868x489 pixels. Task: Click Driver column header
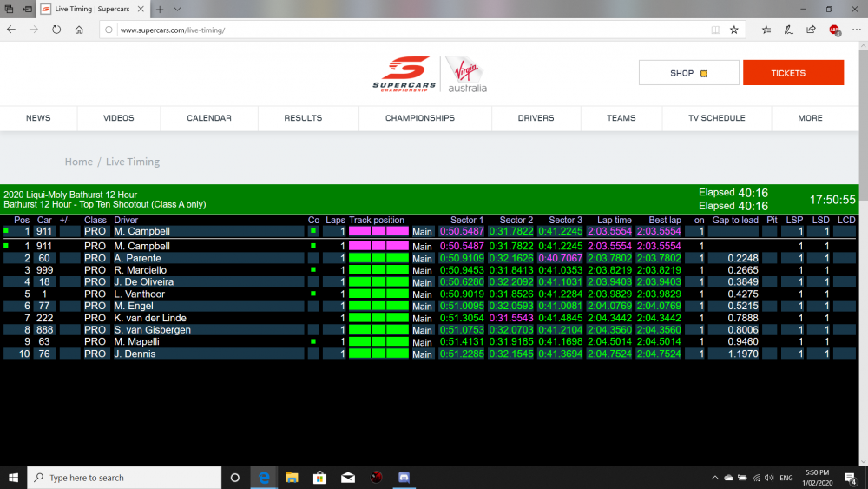coord(126,220)
